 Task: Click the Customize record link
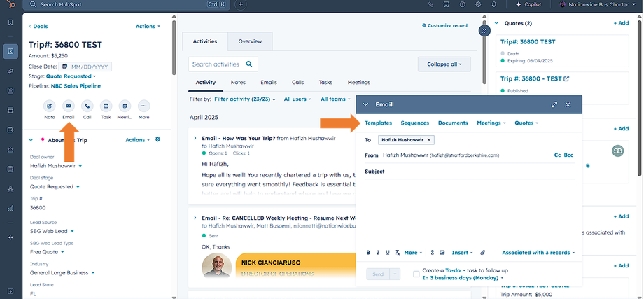pos(444,25)
